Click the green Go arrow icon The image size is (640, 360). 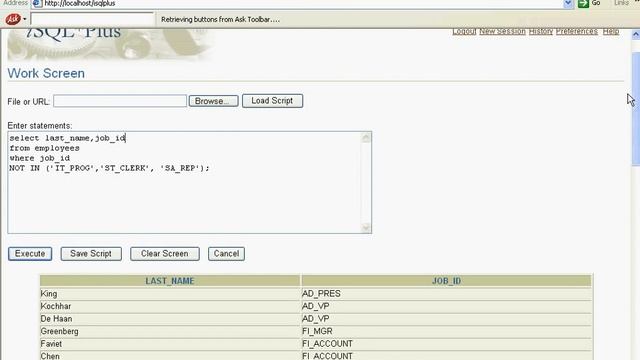[583, 4]
